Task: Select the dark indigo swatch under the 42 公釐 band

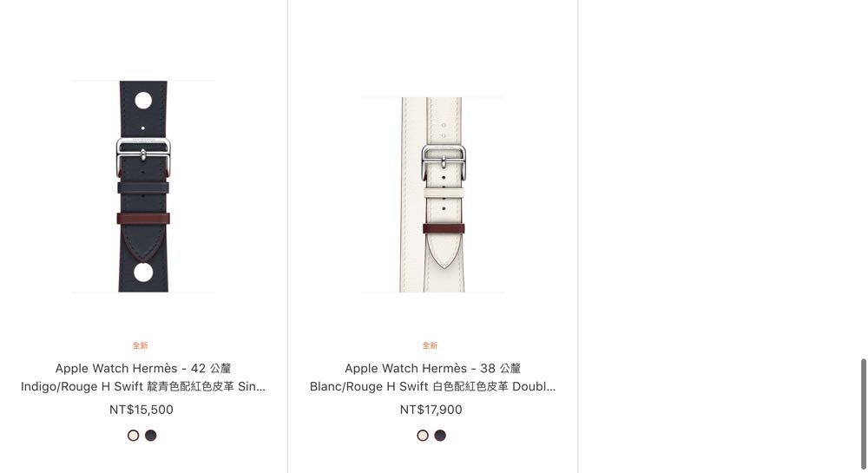Action: [150, 436]
